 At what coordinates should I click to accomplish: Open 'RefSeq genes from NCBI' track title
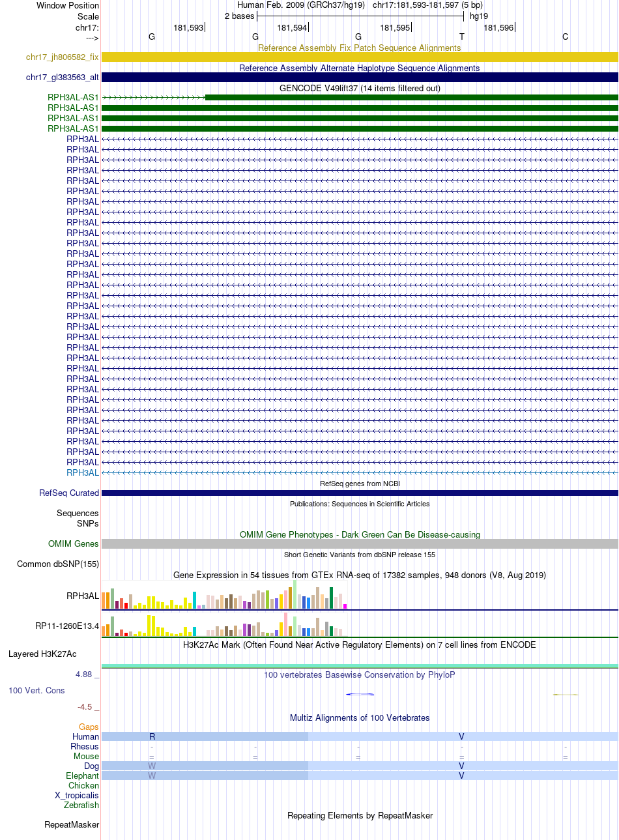click(360, 484)
